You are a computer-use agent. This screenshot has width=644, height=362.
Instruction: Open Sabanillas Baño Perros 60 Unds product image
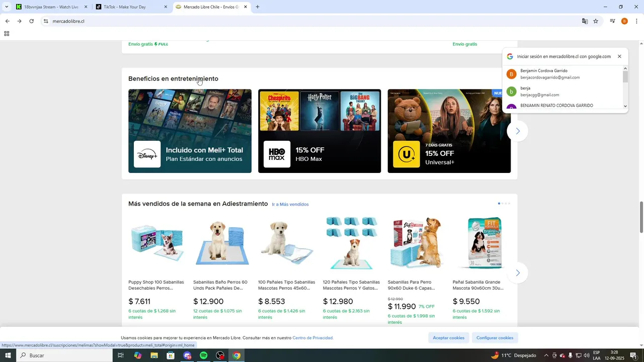tap(222, 244)
